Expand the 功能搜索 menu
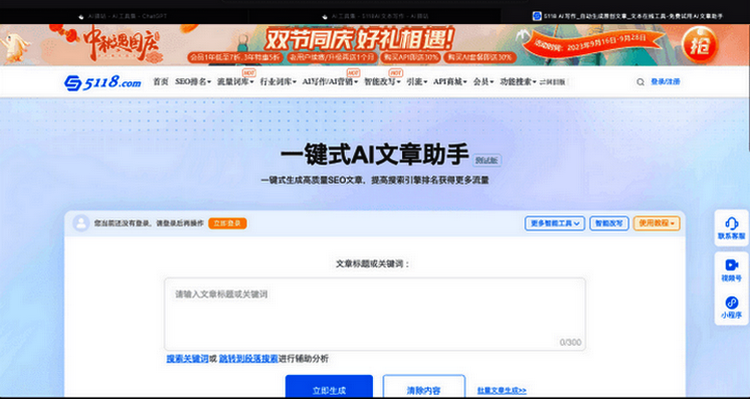 click(x=518, y=82)
